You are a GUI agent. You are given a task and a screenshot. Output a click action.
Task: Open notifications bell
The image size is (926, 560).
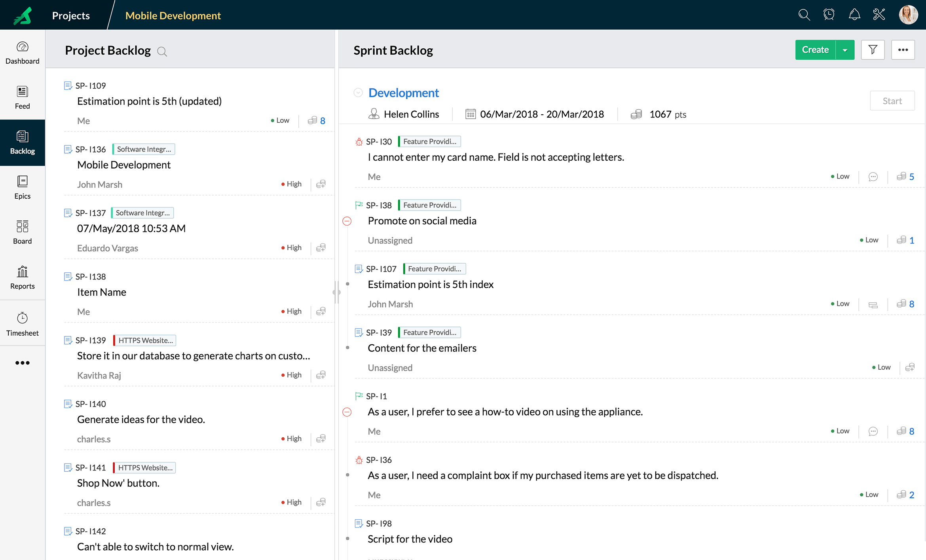(x=854, y=15)
